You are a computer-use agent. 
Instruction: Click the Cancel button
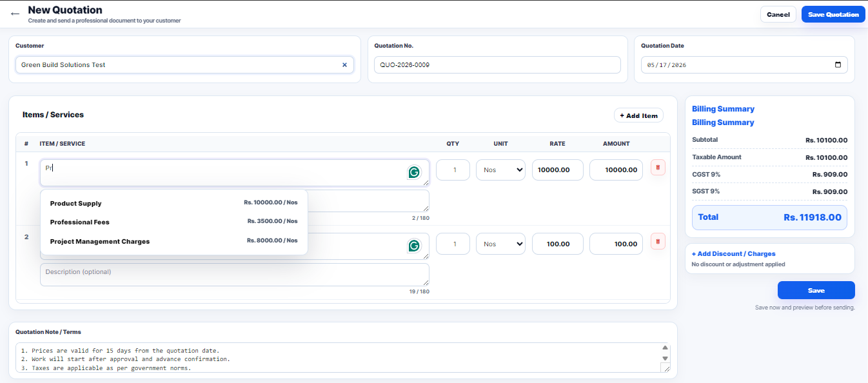point(778,14)
